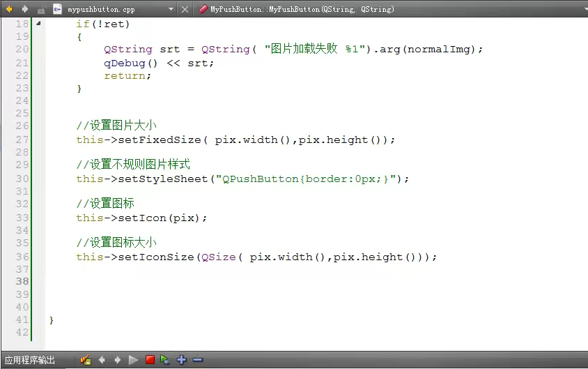Open the 应用程序输出 pane selector
The width and height of the screenshot is (588, 369).
(x=30, y=360)
